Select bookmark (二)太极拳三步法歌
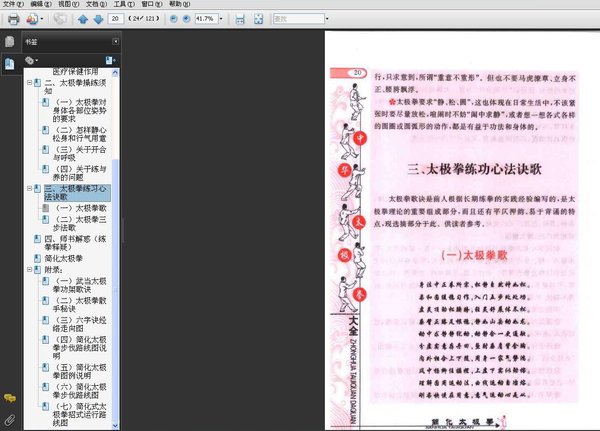This screenshot has width=600, height=431. click(80, 223)
